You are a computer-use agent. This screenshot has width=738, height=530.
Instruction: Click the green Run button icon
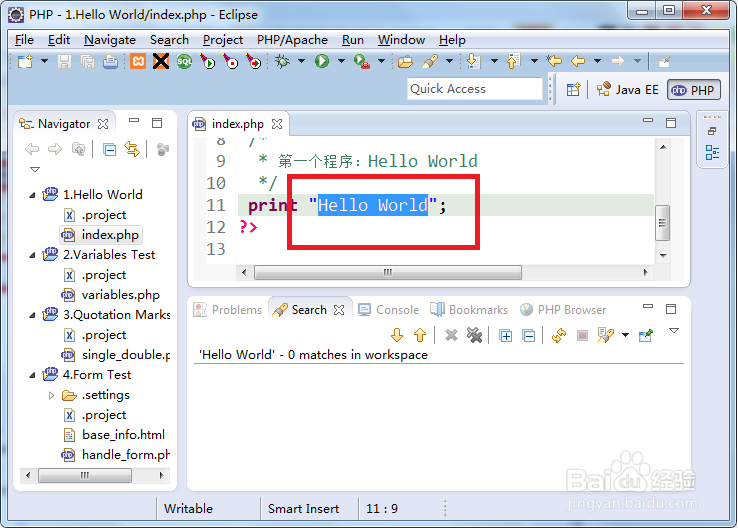322,61
